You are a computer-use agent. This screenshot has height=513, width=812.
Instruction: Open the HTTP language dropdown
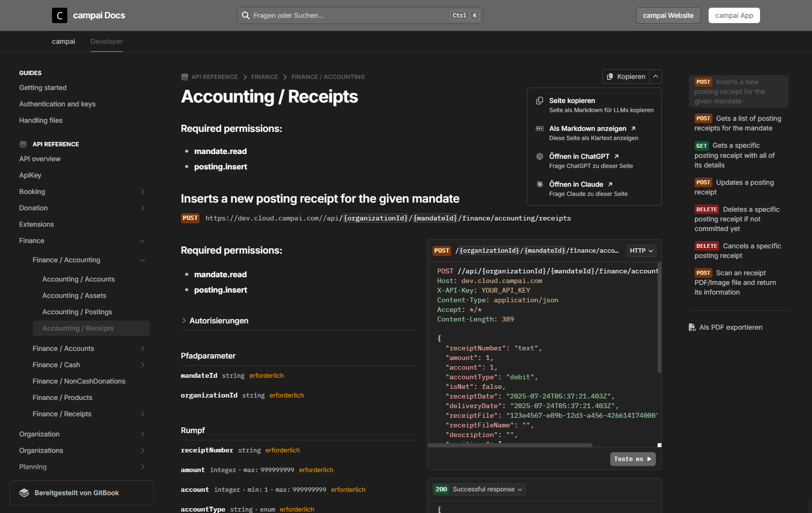click(x=642, y=251)
